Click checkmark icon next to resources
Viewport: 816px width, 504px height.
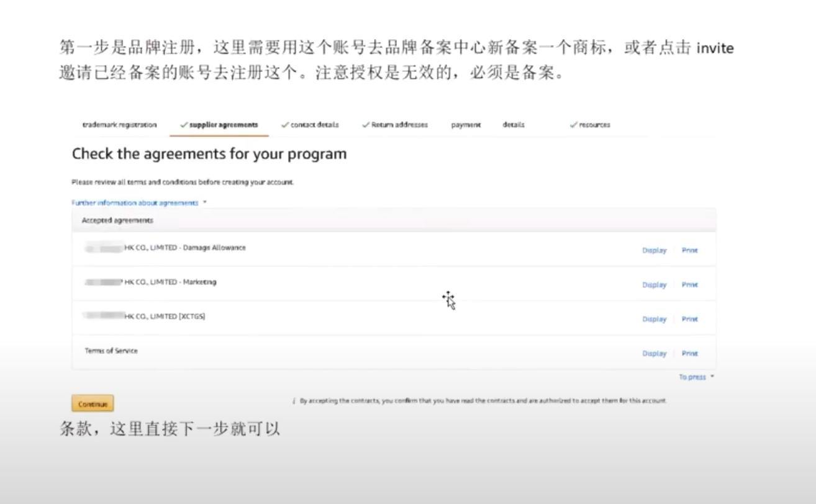[x=573, y=124]
